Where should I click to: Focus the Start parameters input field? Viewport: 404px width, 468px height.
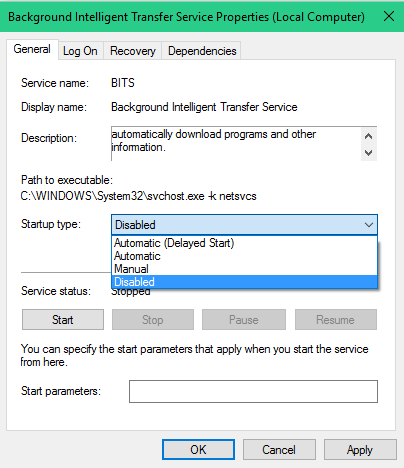(253, 391)
